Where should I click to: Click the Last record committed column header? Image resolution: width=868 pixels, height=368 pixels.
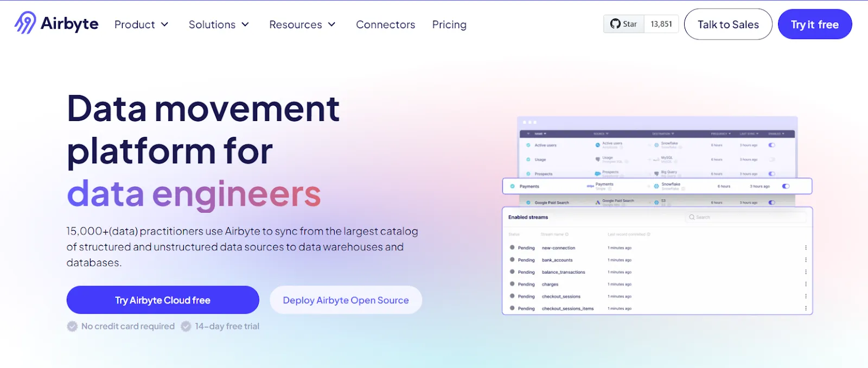tap(629, 234)
